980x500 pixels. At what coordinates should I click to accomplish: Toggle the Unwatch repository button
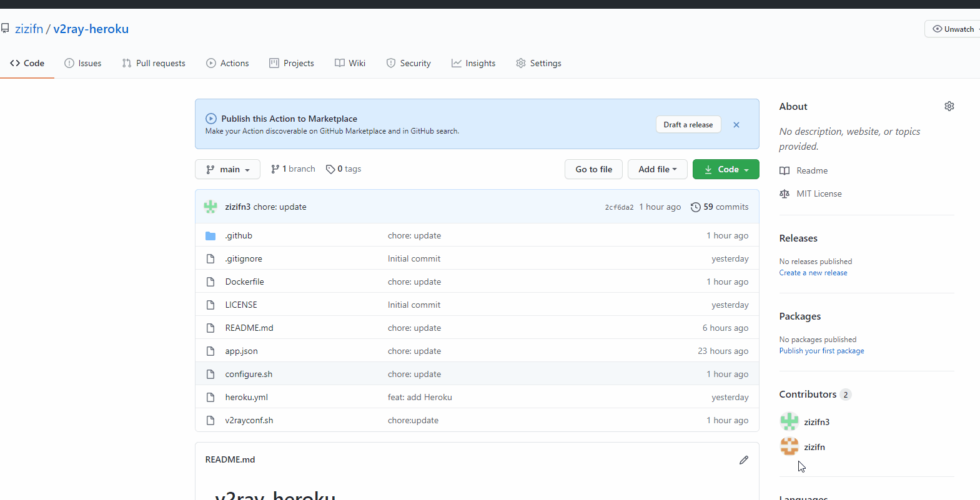coord(953,29)
